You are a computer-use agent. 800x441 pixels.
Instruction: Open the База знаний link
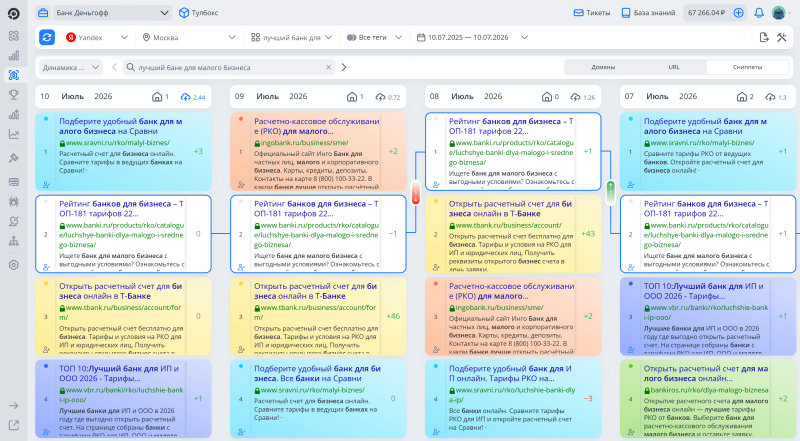click(648, 13)
